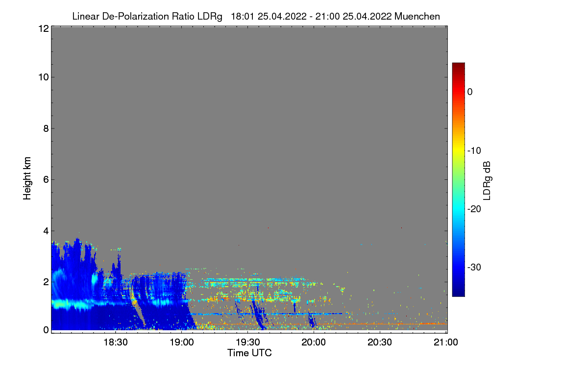Click the '4' height axis label
Image resolution: width=588 pixels, height=392 pixels.
tap(45, 230)
